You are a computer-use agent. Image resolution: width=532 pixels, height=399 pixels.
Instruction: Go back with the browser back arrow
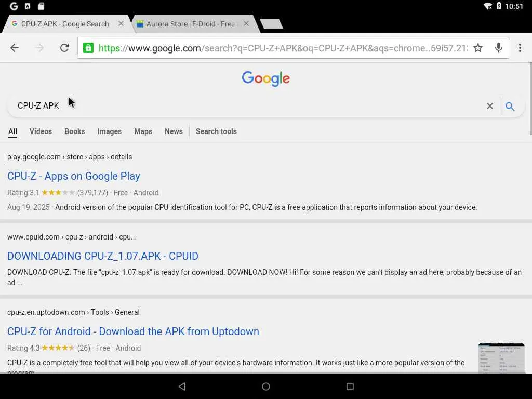[x=14, y=48]
